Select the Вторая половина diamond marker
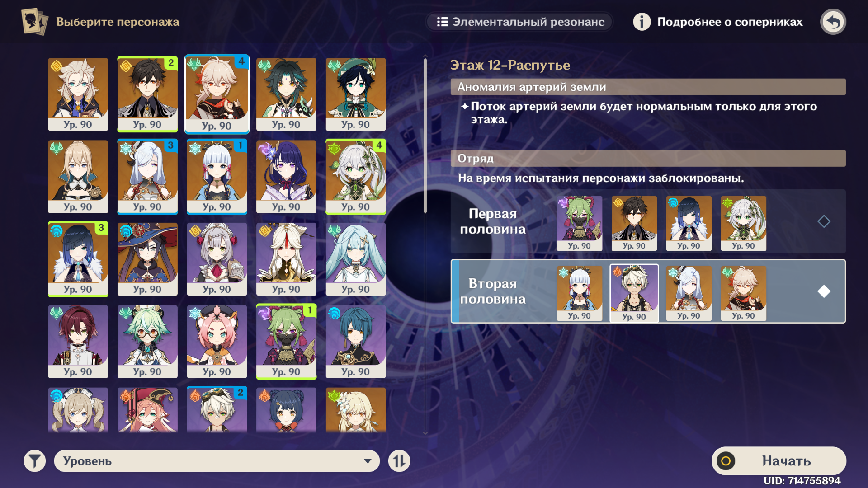This screenshot has width=868, height=488. click(824, 291)
